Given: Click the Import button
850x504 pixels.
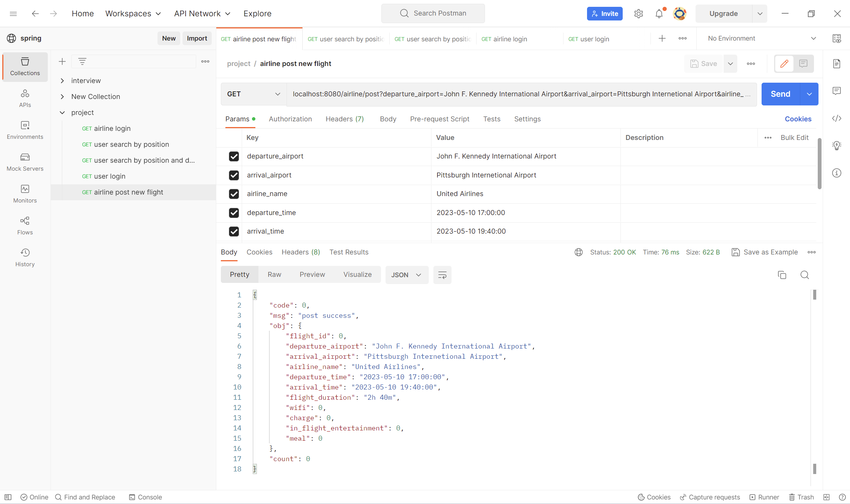Looking at the screenshot, I should [197, 38].
